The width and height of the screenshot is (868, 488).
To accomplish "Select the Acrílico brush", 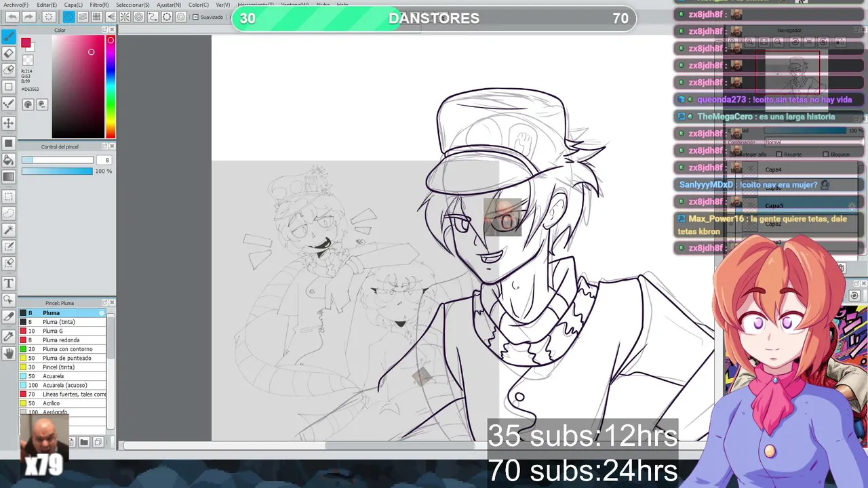I will pyautogui.click(x=62, y=403).
